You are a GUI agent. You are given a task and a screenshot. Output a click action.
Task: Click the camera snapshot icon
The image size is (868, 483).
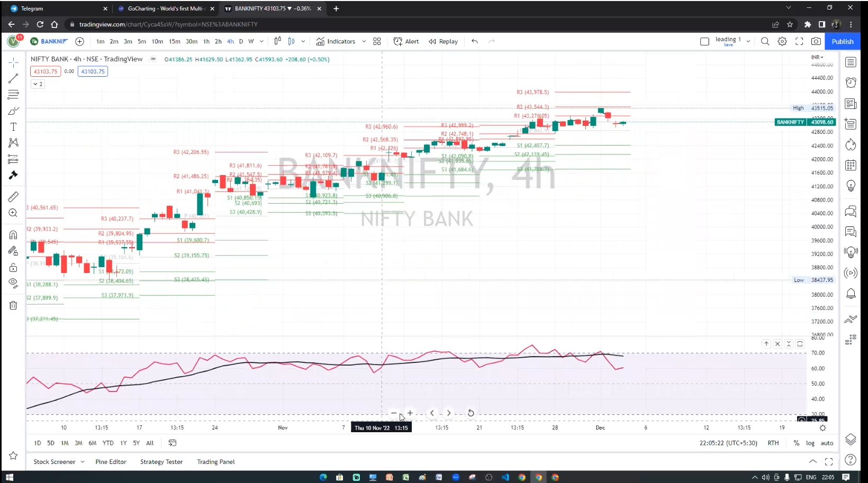816,41
